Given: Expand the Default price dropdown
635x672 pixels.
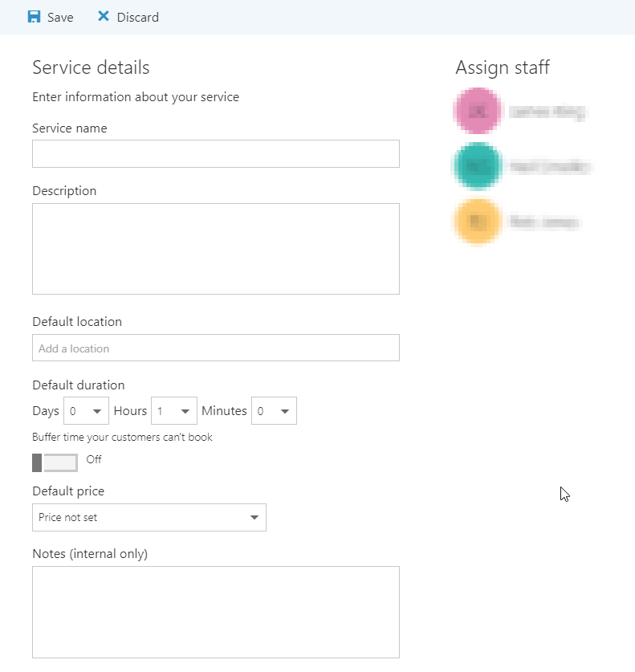Looking at the screenshot, I should coord(149,517).
